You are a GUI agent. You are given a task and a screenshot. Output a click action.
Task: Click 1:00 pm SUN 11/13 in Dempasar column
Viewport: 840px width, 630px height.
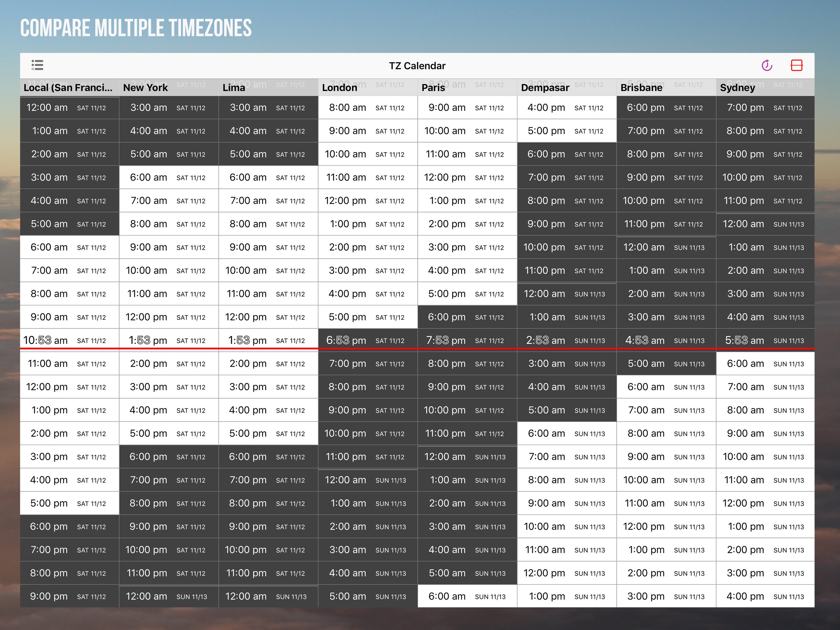(x=567, y=596)
